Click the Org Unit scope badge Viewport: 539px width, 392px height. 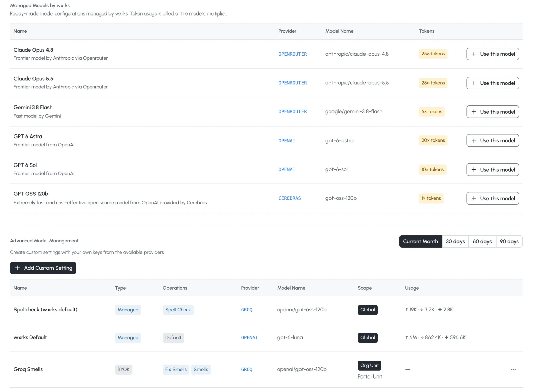[x=370, y=366]
